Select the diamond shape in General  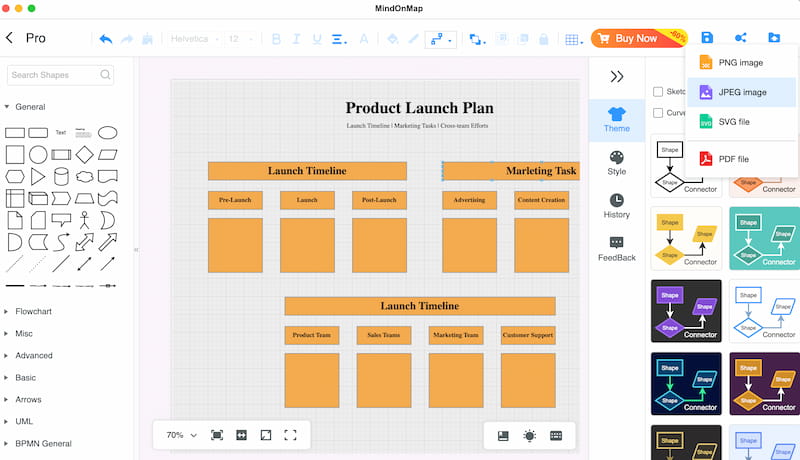pyautogui.click(x=84, y=155)
